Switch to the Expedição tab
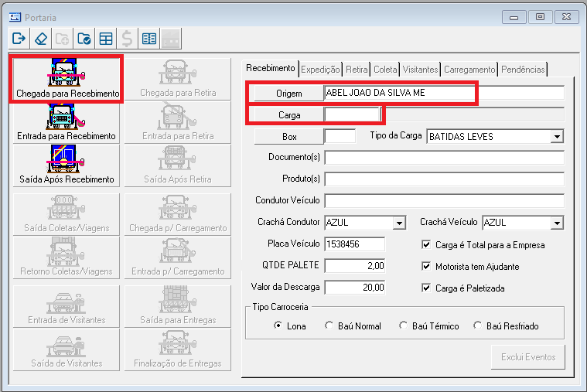The height and width of the screenshot is (392, 587). point(320,70)
